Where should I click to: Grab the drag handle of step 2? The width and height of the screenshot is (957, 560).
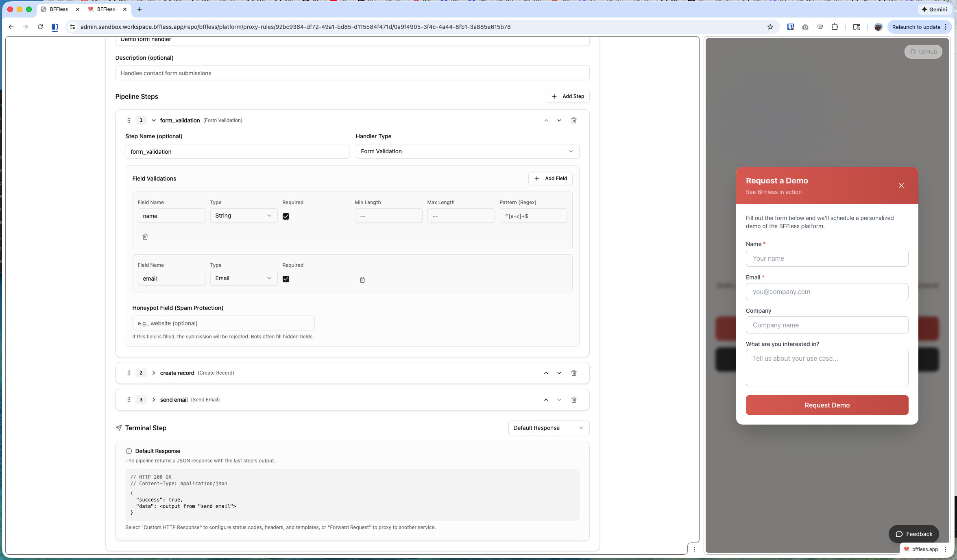(129, 373)
